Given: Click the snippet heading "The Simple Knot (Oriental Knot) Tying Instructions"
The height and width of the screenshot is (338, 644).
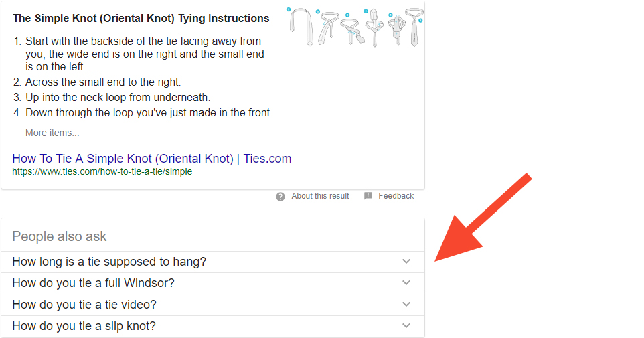Looking at the screenshot, I should (x=141, y=19).
